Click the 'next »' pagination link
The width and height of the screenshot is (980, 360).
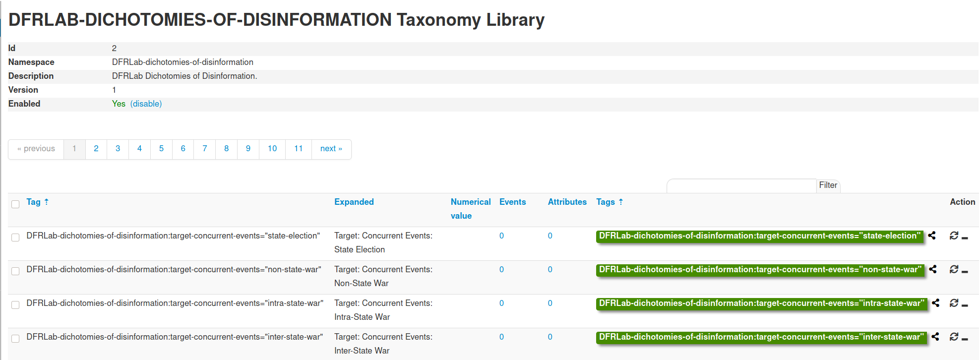331,149
